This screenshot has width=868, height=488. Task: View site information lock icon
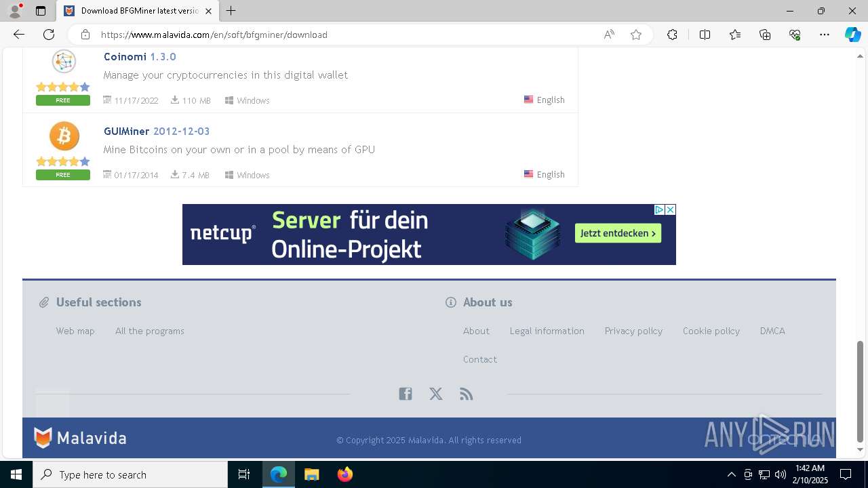pyautogui.click(x=85, y=35)
